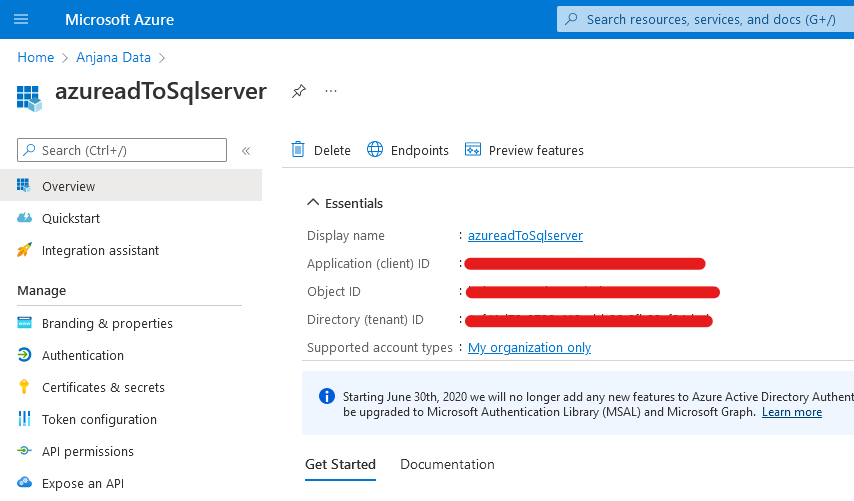Viewport: 854px width, 501px height.
Task: Select Certificates & secrets key icon
Action: tap(24, 387)
